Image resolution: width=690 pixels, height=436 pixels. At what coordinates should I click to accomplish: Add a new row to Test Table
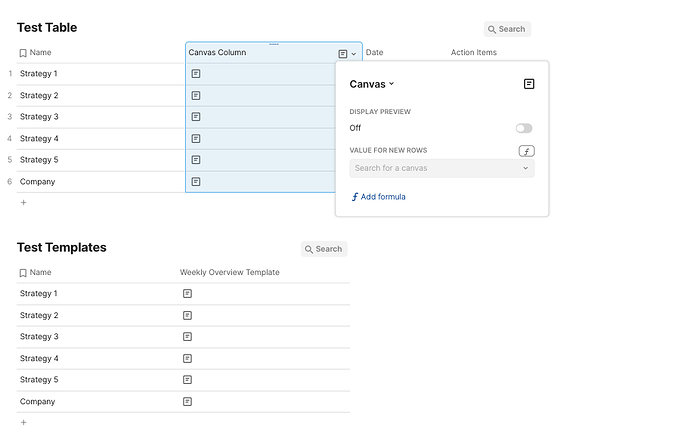point(24,202)
